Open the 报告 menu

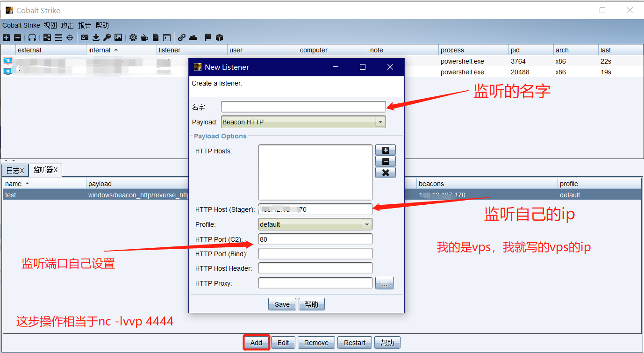pyautogui.click(x=85, y=25)
